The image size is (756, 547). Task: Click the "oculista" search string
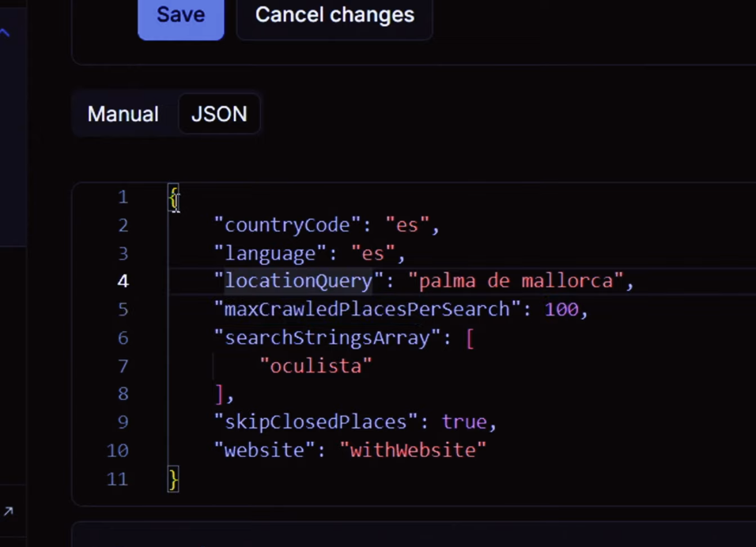[316, 366]
